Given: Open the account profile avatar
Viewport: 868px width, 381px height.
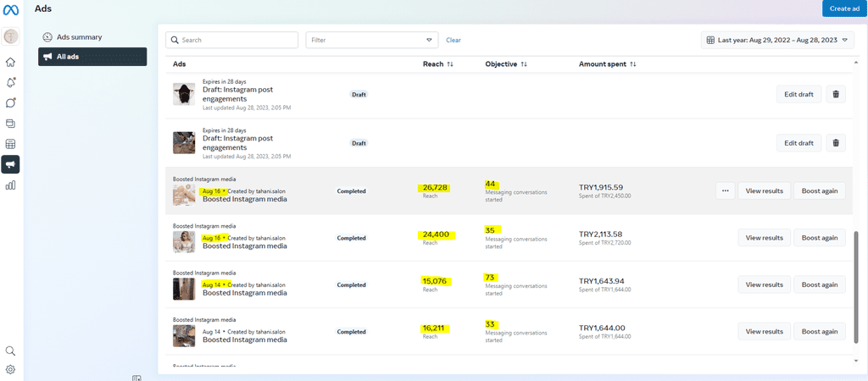Looking at the screenshot, I should (10, 36).
